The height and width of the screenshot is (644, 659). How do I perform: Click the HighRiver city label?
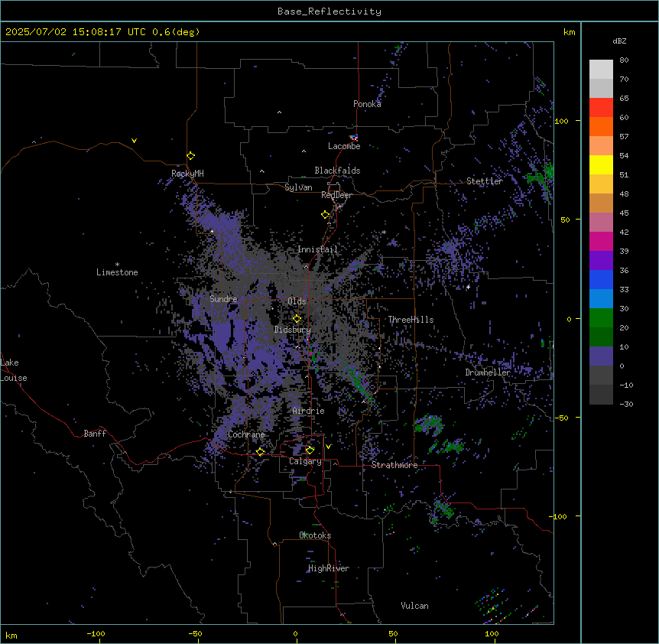[x=329, y=568]
